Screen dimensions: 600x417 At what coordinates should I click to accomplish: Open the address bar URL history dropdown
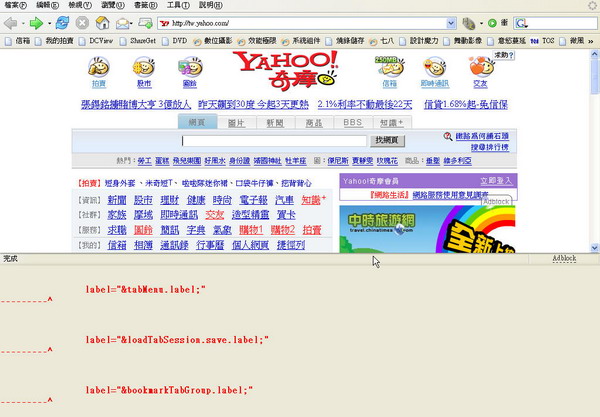pyautogui.click(x=451, y=23)
